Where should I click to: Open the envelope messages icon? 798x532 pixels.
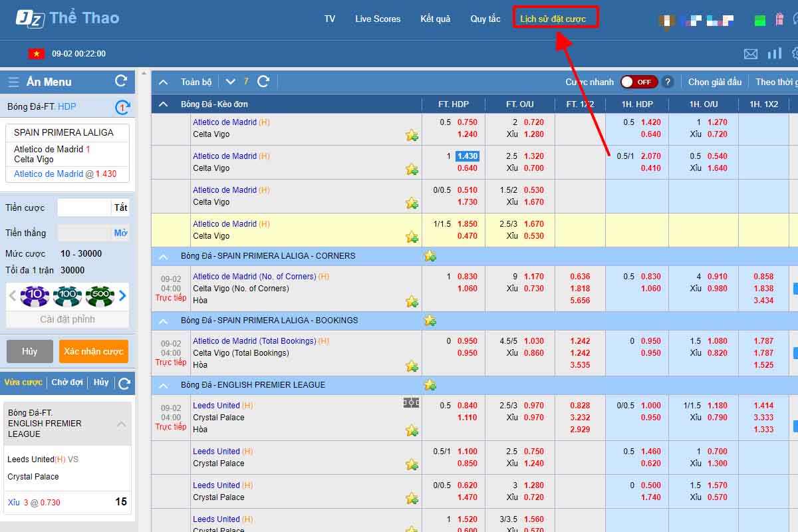(x=751, y=54)
